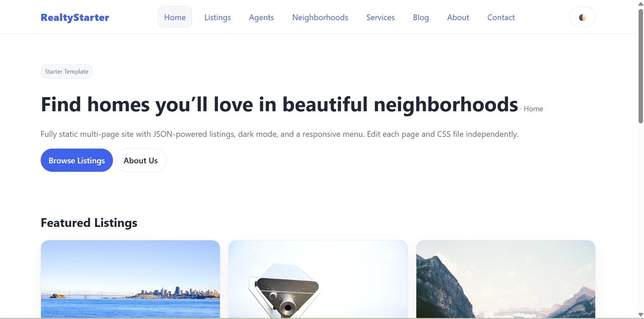Open the coin-operated binoculars listing image
The image size is (644, 319).
318,279
